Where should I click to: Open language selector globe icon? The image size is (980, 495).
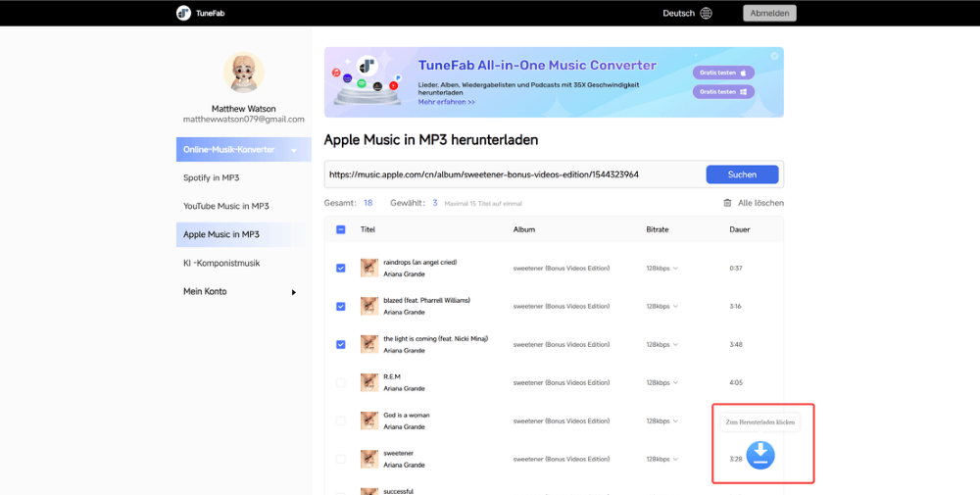click(x=707, y=13)
